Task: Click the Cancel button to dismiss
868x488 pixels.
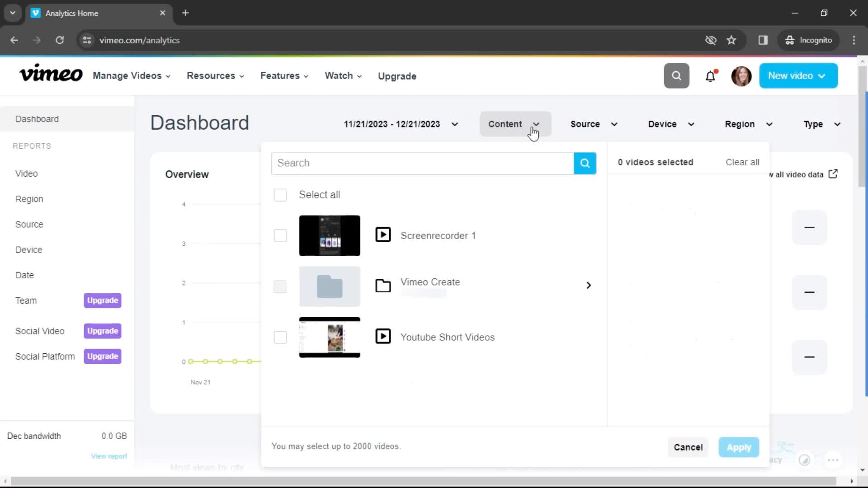Action: point(688,447)
